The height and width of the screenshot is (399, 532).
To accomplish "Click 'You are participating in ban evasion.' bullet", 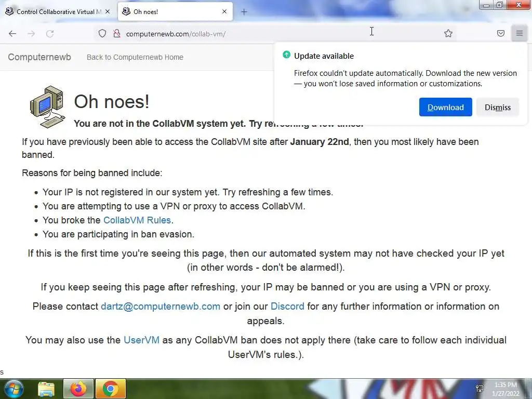I will (x=118, y=234).
